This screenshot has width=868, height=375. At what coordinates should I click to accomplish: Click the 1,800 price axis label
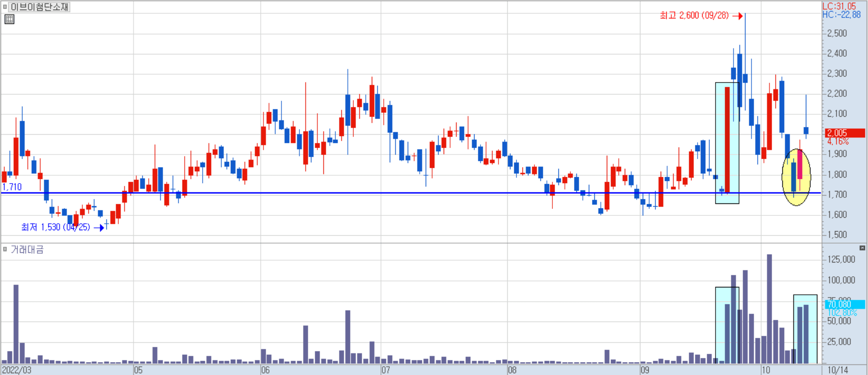[x=837, y=174]
